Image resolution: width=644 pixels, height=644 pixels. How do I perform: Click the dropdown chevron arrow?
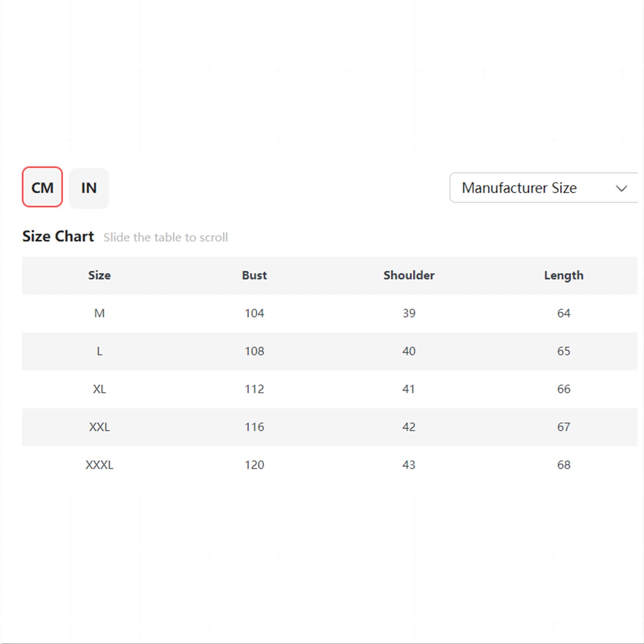621,188
